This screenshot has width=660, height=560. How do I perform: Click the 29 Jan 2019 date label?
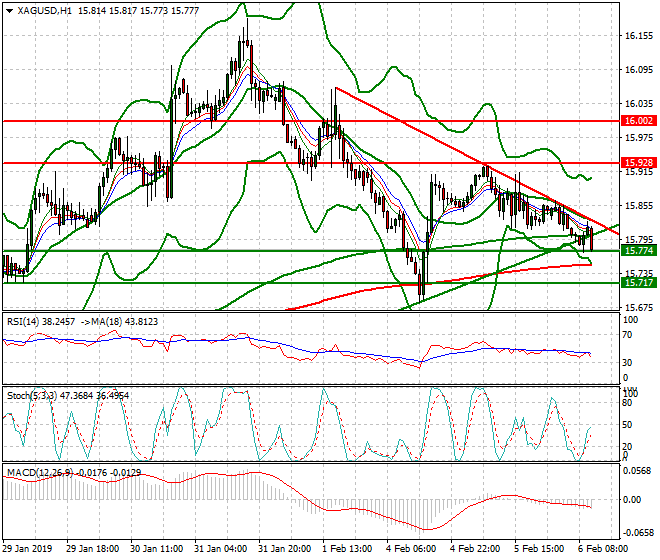click(x=27, y=549)
